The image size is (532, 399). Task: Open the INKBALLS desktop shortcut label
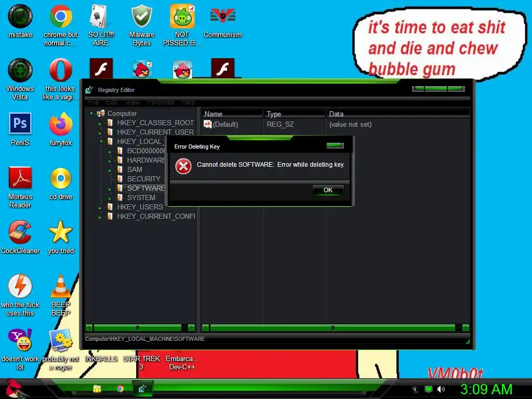pos(101,358)
